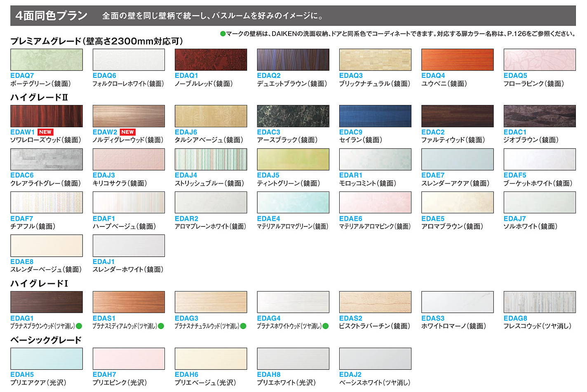Click green dot after プラナスホワイトウッド label
587x392 pixels.
[x=325, y=326]
